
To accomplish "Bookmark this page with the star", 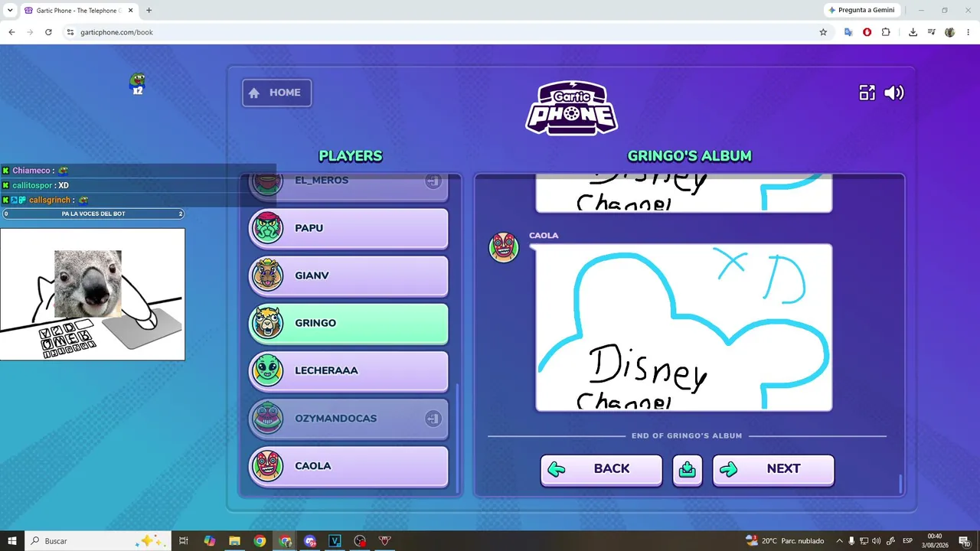I will pos(823,32).
